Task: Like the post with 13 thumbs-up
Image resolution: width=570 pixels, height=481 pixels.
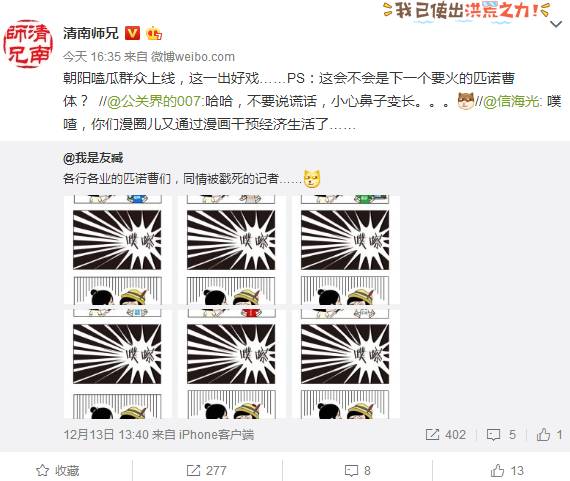Action: point(497,470)
